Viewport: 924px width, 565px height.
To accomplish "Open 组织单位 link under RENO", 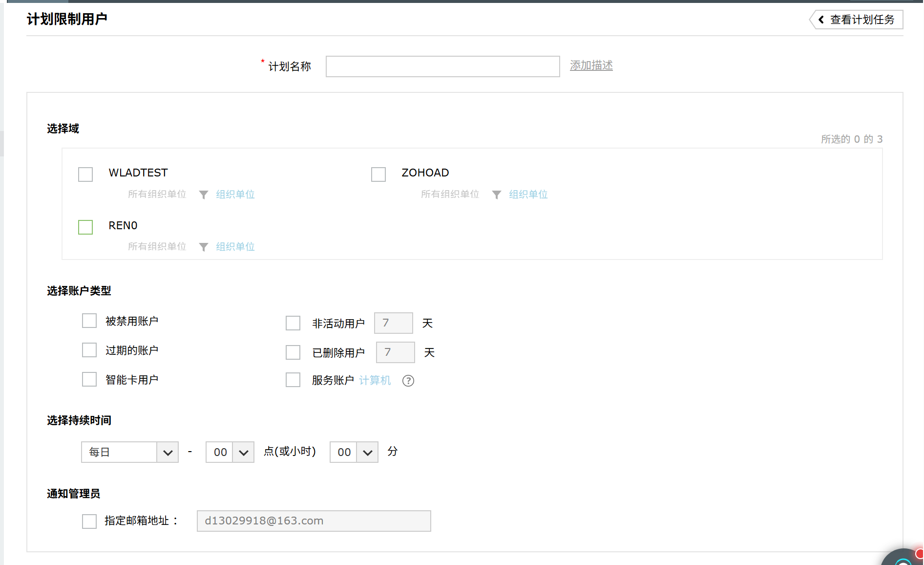I will coord(235,247).
